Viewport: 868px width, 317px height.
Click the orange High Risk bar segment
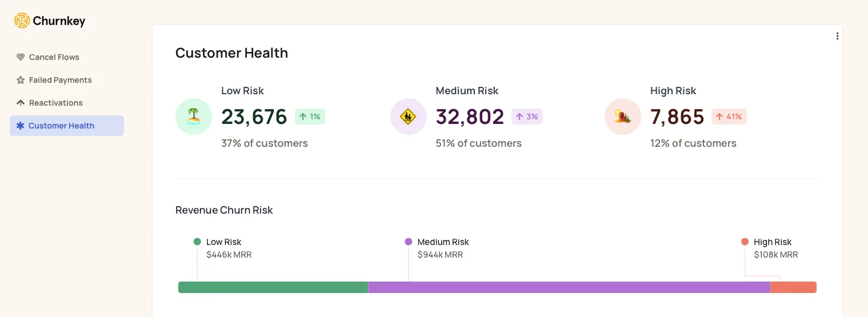794,287
